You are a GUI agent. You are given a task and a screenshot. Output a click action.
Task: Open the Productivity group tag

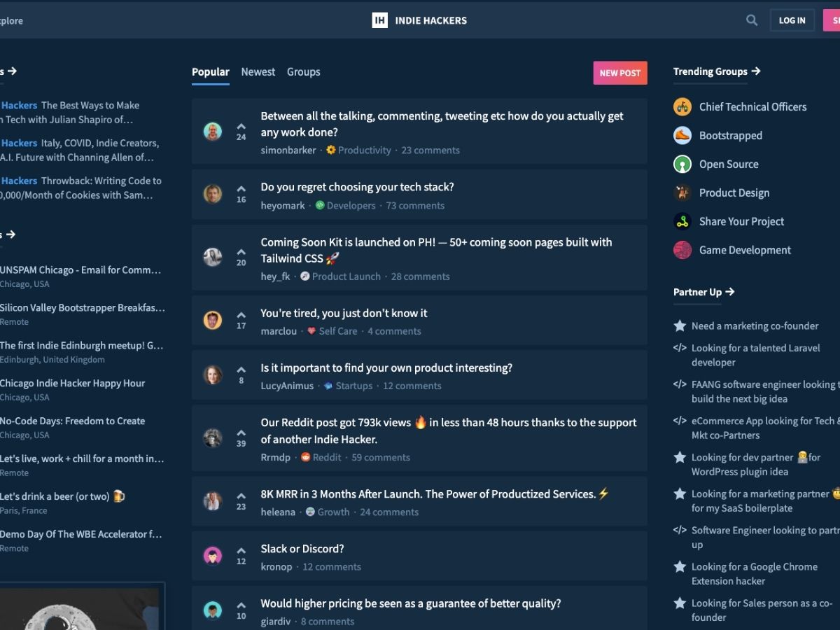pyautogui.click(x=359, y=150)
